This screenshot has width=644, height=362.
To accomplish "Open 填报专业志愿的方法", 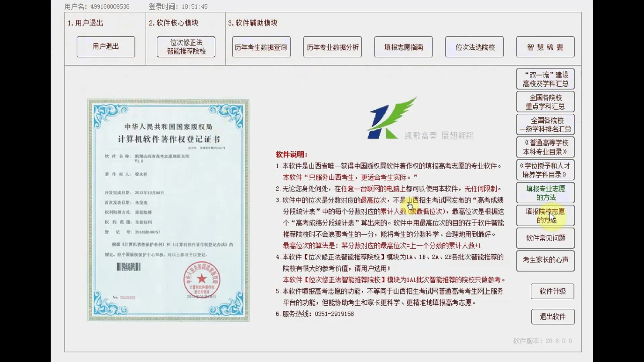I will 545,193.
